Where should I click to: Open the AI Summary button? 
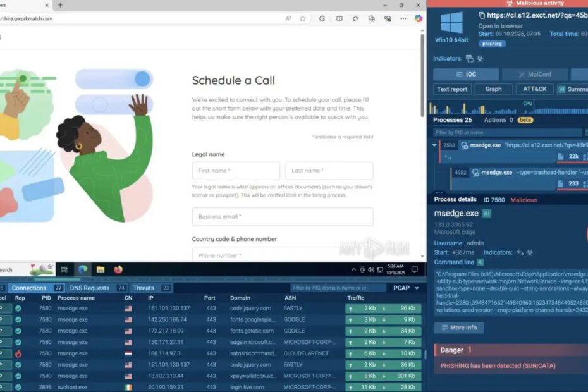[x=573, y=89]
